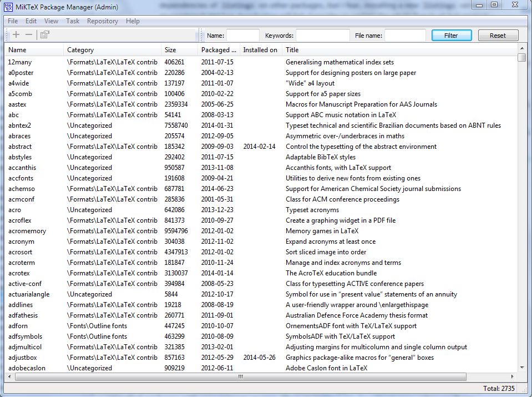Screen dimensions: 532x397
Task: Focus the Name filter input field
Action: [x=242, y=36]
